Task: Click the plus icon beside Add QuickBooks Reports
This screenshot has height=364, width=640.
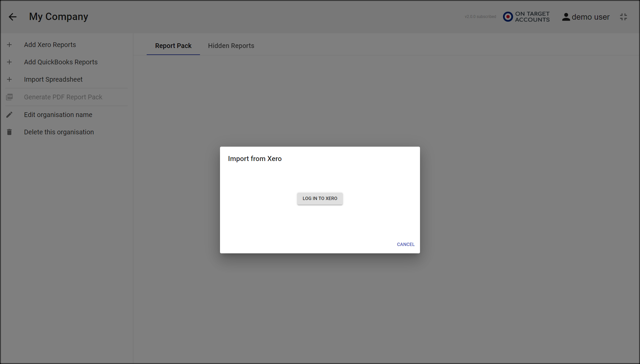Action: (9, 62)
